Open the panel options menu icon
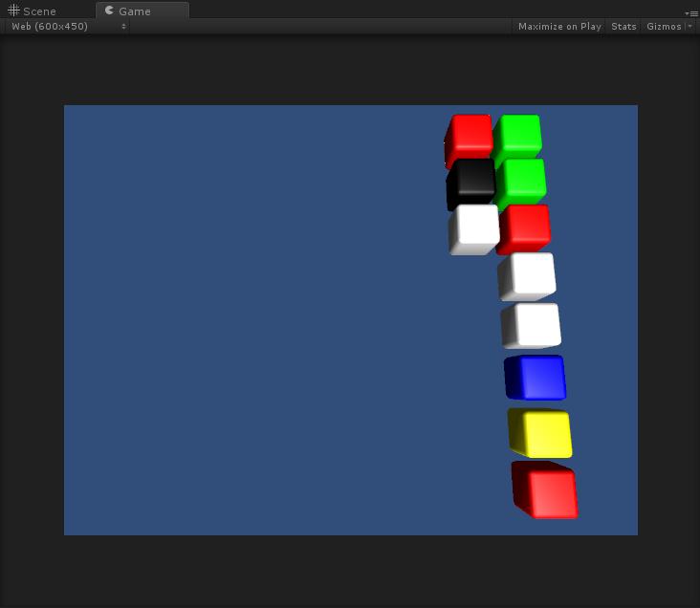This screenshot has width=700, height=608. [691, 12]
